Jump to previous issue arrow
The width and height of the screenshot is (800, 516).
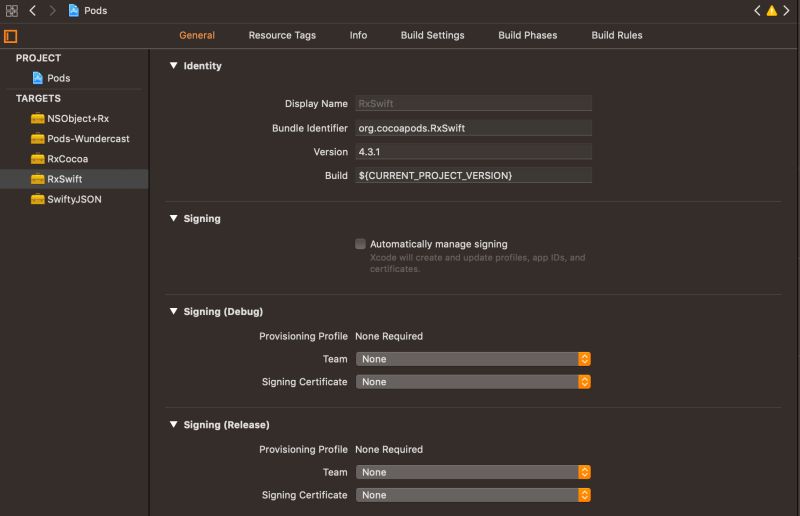pyautogui.click(x=757, y=11)
